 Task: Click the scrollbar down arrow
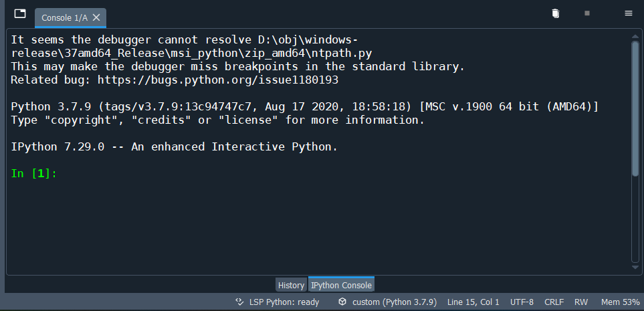[x=635, y=267]
